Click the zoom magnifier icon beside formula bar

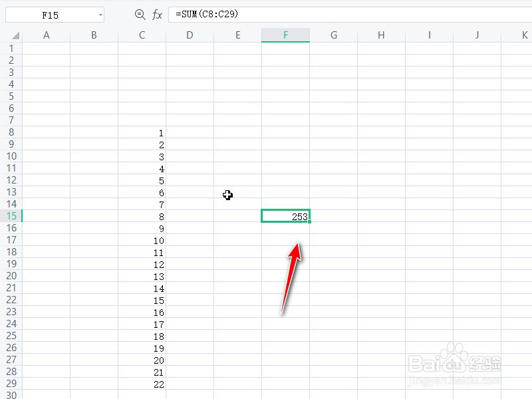140,15
